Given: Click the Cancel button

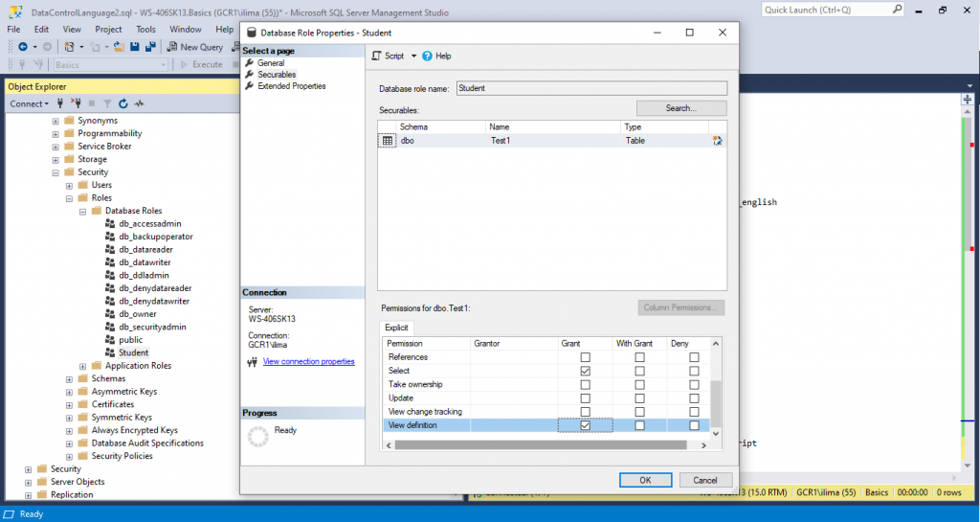Looking at the screenshot, I should (x=705, y=480).
